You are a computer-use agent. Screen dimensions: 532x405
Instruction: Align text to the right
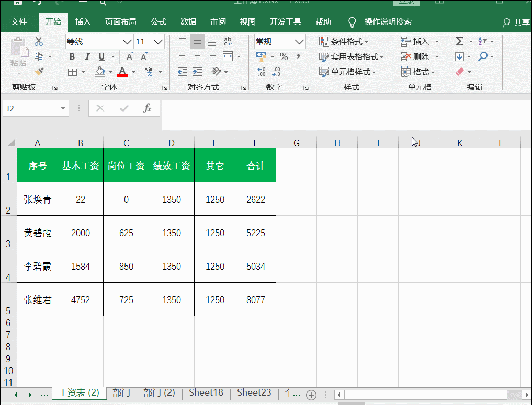tap(212, 56)
